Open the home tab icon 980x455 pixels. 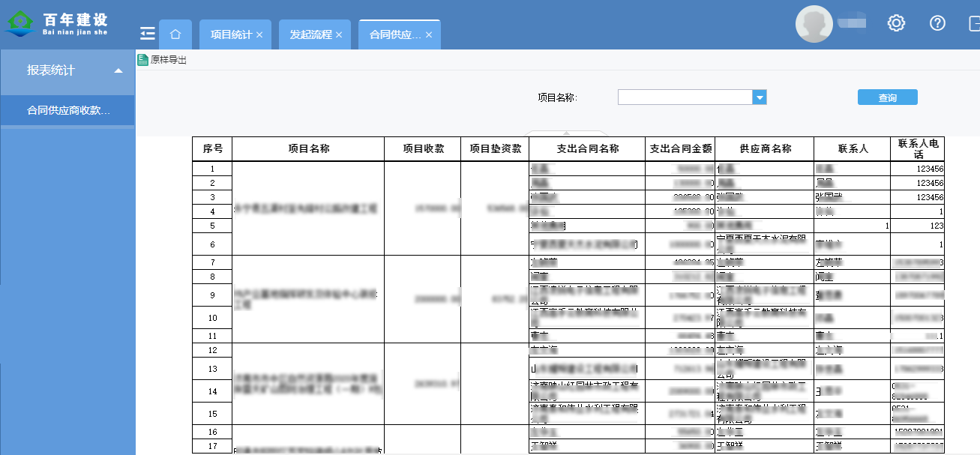[175, 34]
